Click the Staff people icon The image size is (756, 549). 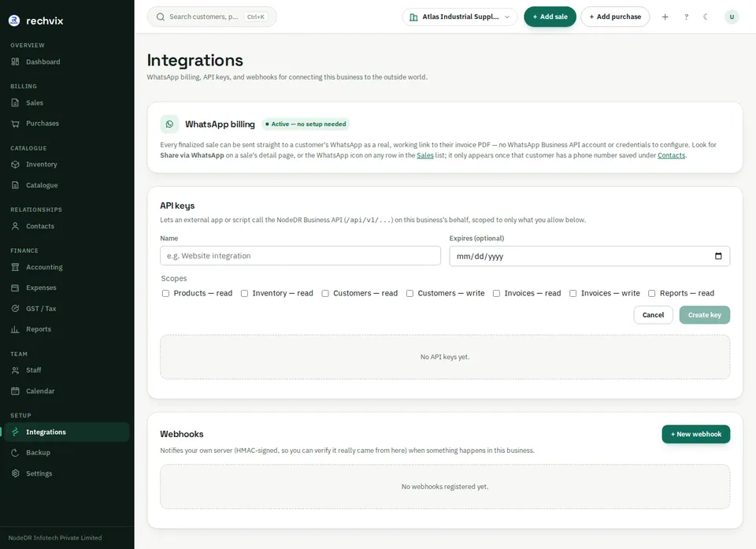16,370
